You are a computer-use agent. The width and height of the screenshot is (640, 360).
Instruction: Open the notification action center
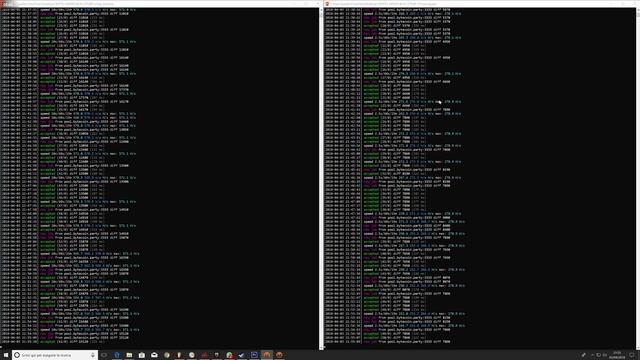coord(632,355)
